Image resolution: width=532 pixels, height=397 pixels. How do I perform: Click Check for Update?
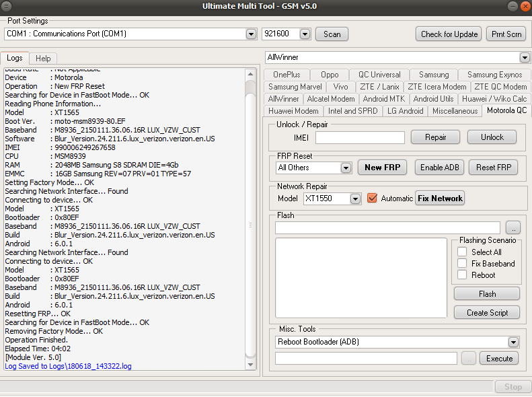tap(449, 34)
